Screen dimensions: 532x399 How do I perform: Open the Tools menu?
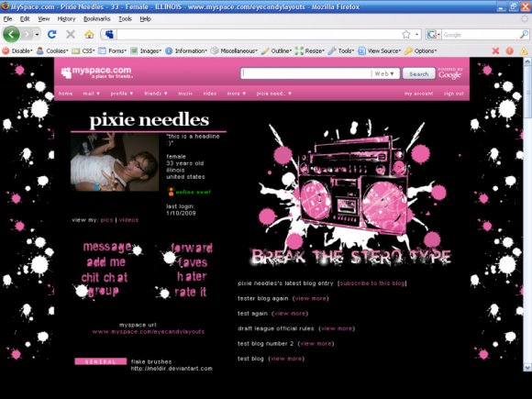pos(125,19)
